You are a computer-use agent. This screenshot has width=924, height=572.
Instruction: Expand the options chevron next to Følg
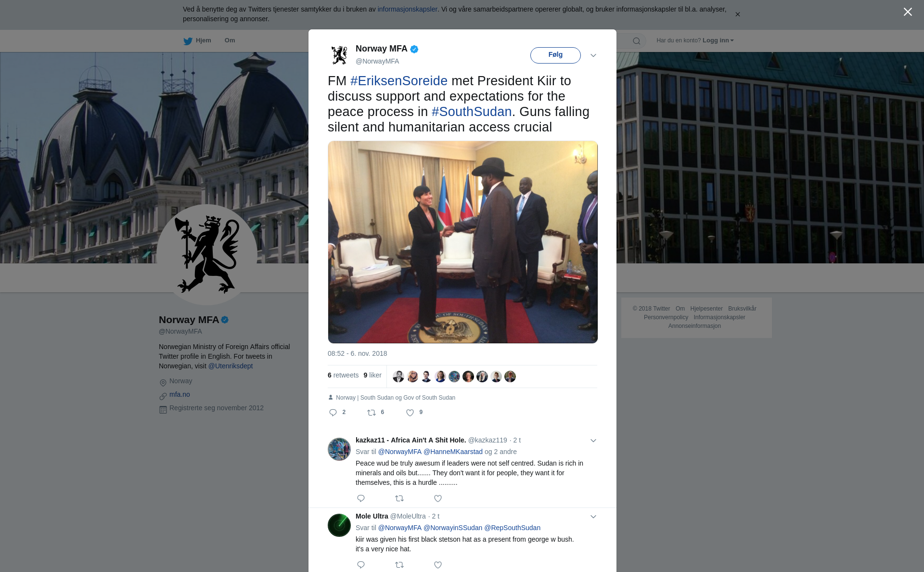pos(593,55)
